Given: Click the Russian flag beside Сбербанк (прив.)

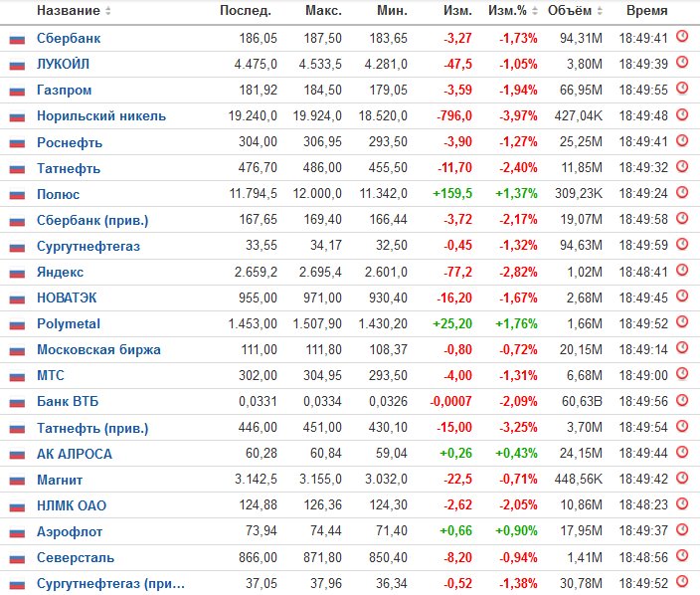Looking at the screenshot, I should coord(17,221).
